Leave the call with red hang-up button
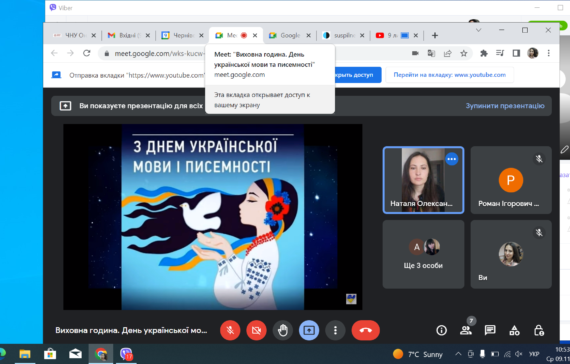Screen dimensions: 570x364 tap(366, 330)
